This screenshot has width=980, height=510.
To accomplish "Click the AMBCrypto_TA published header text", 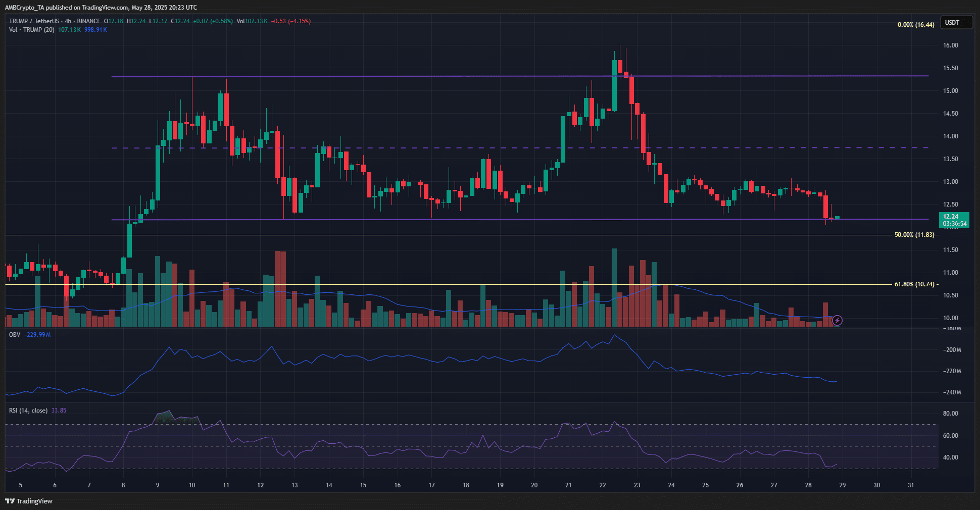I will click(101, 7).
